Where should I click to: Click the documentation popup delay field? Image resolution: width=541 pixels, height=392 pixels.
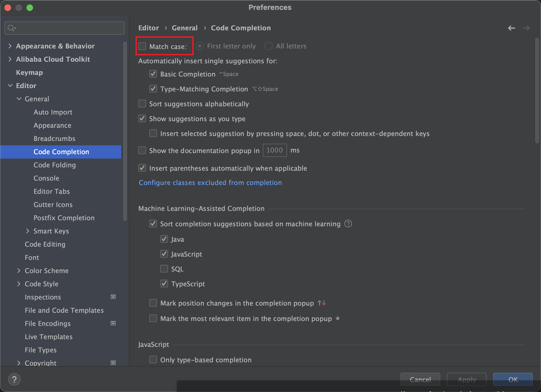pos(275,150)
